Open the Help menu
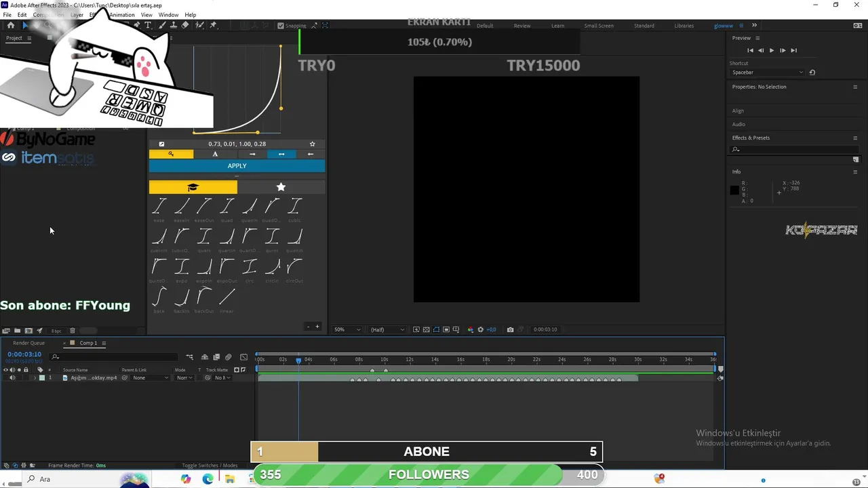The width and height of the screenshot is (868, 488). [x=191, y=15]
